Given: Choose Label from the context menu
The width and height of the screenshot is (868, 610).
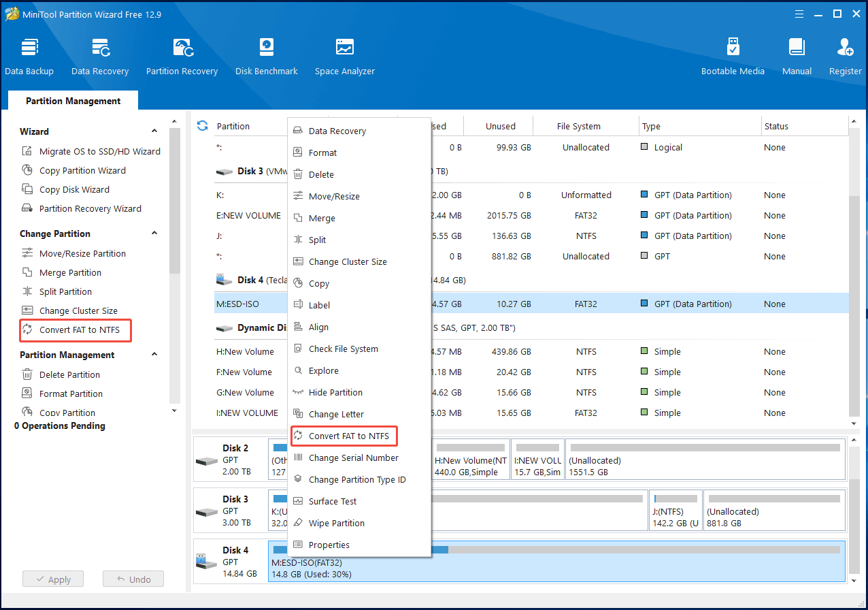Looking at the screenshot, I should (359, 306).
